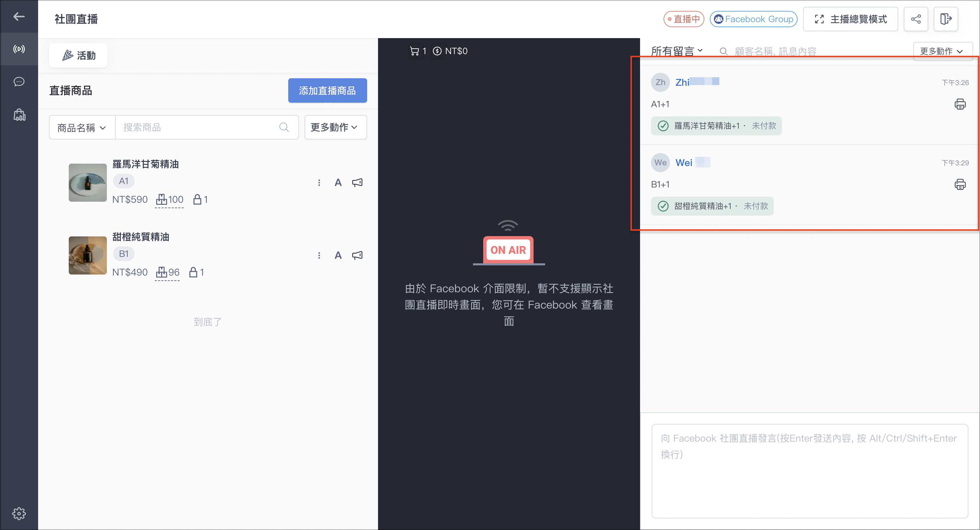Image resolution: width=980 pixels, height=530 pixels.
Task: Click megaphone icon for 羅馬洋甘菊精油
Action: click(357, 183)
